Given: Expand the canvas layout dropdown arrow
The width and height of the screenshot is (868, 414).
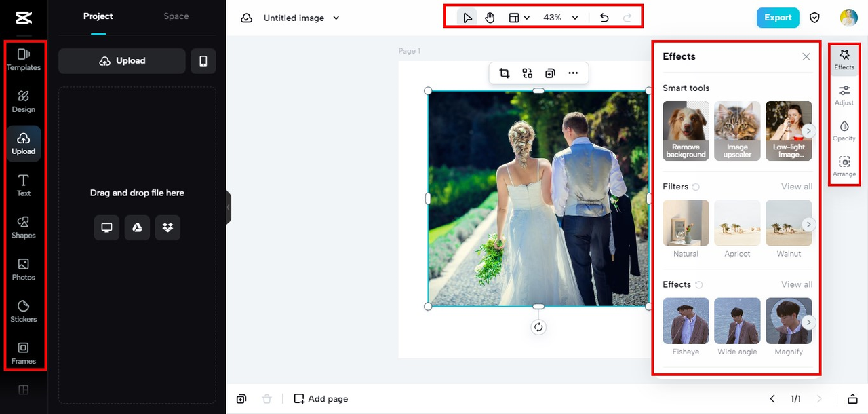Looking at the screenshot, I should (x=527, y=18).
